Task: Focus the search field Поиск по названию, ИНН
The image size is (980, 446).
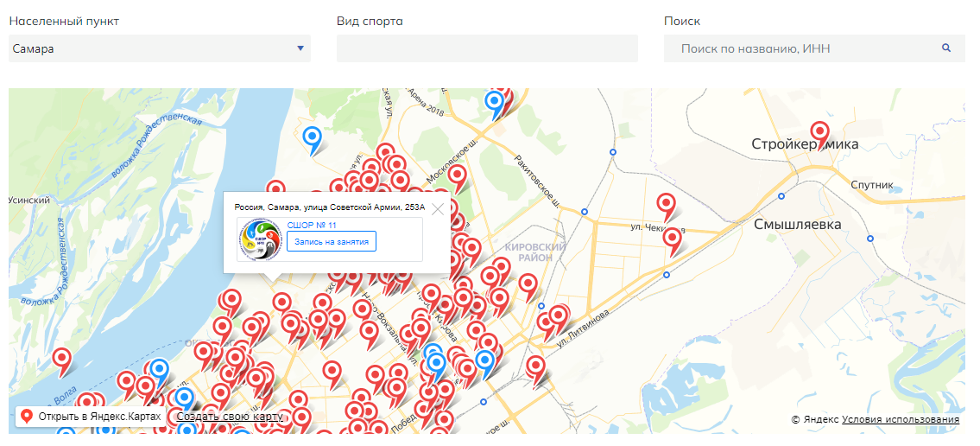Action: (814, 48)
